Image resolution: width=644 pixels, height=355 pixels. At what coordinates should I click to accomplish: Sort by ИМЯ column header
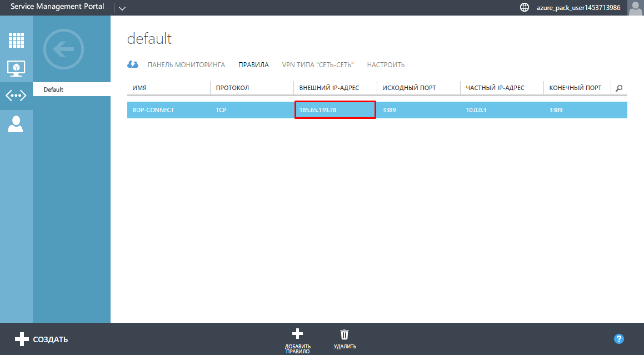(x=139, y=88)
